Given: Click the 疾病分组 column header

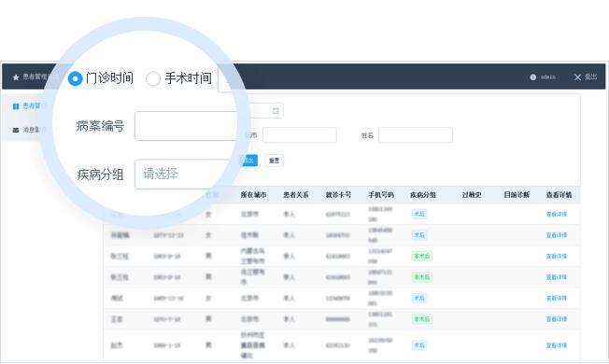Looking at the screenshot, I should tap(423, 195).
